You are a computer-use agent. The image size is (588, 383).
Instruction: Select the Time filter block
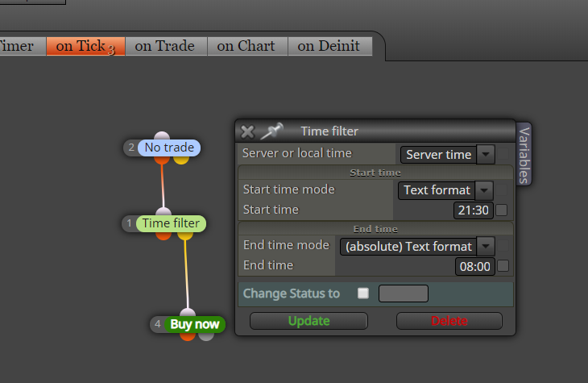[171, 223]
